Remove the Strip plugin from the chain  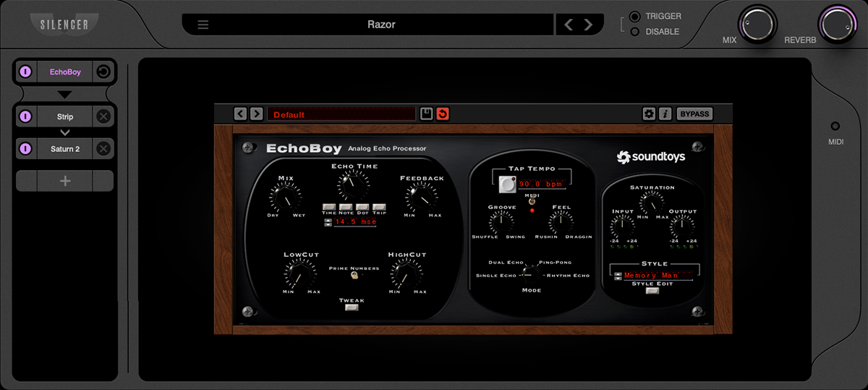(103, 116)
